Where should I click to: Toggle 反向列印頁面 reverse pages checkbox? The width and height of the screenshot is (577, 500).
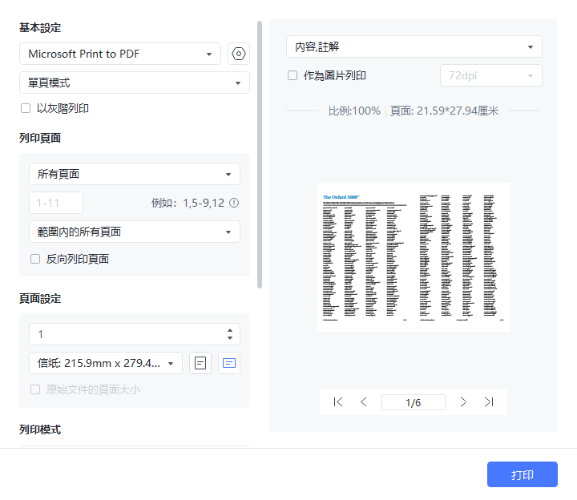click(35, 259)
